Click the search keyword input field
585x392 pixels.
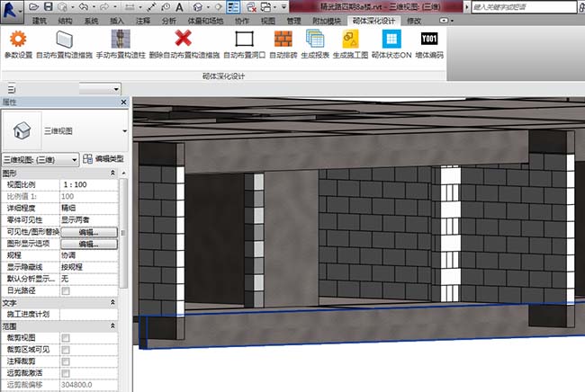coord(524,6)
